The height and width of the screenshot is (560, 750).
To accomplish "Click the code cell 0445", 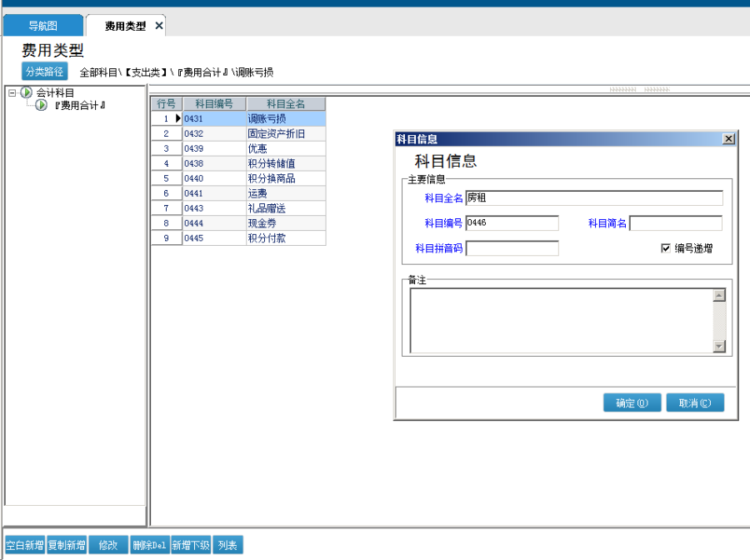I will (214, 237).
